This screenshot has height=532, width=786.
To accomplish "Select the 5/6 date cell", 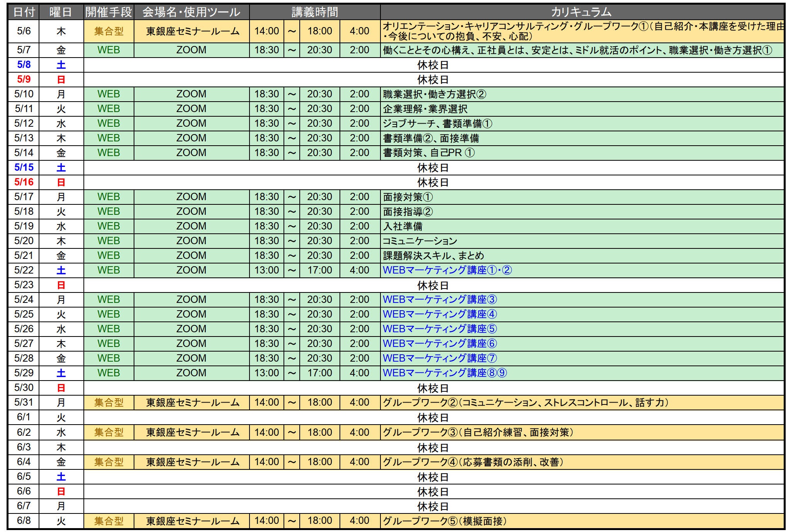I will [24, 31].
